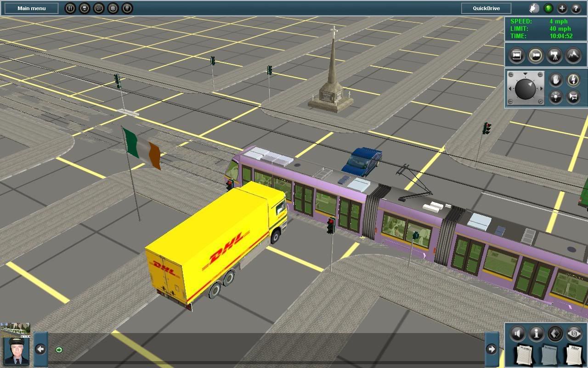Open the Help document
The image size is (588, 368).
(573, 355)
